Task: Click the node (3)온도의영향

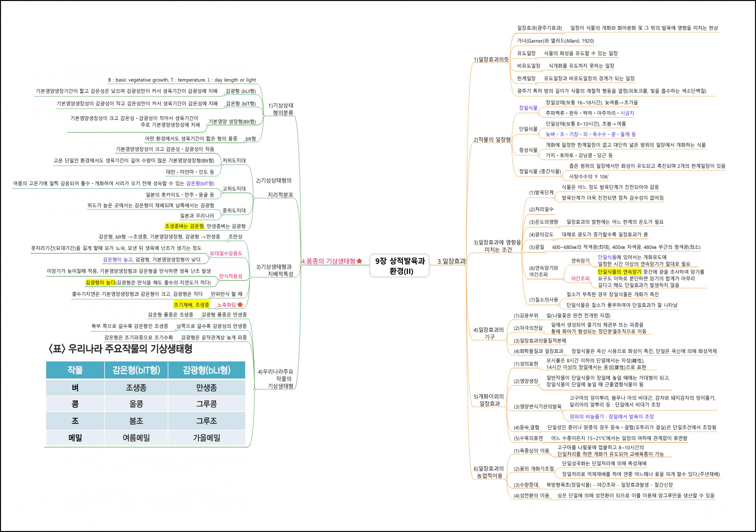Action: pyautogui.click(x=544, y=222)
